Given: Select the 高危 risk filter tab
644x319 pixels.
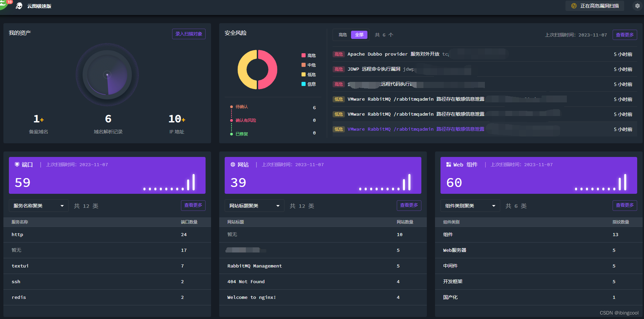Looking at the screenshot, I should (342, 35).
